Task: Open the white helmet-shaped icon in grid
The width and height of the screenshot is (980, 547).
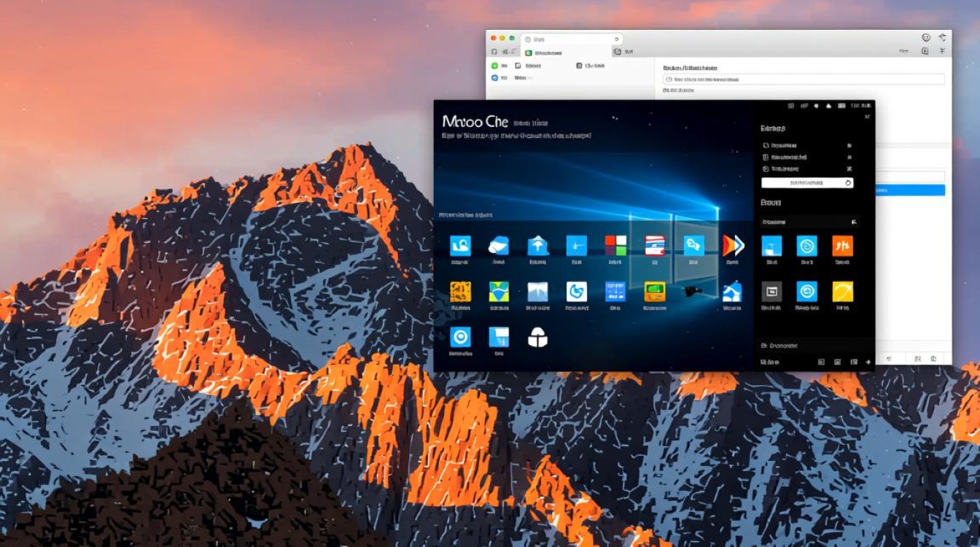Action: click(x=537, y=337)
